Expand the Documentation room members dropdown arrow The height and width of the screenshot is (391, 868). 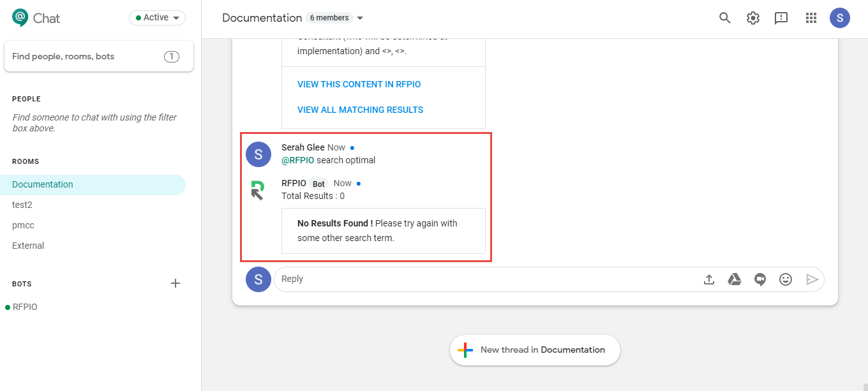point(360,18)
